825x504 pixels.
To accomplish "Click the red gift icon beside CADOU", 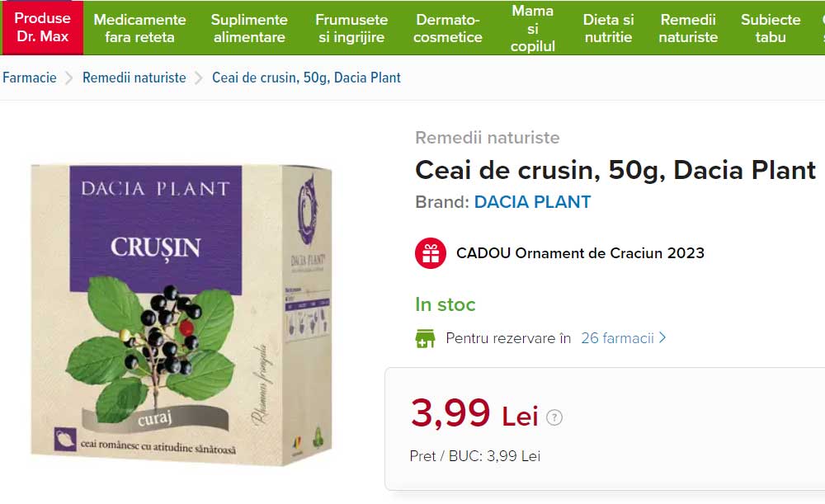I will tap(430, 253).
